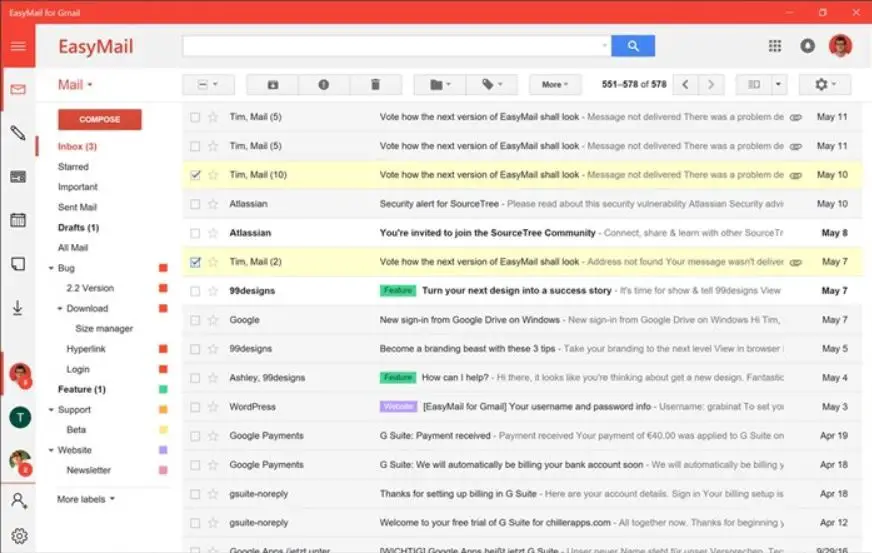Image resolution: width=872 pixels, height=553 pixels.
Task: Open the contacts card icon in sidebar
Action: tap(18, 177)
